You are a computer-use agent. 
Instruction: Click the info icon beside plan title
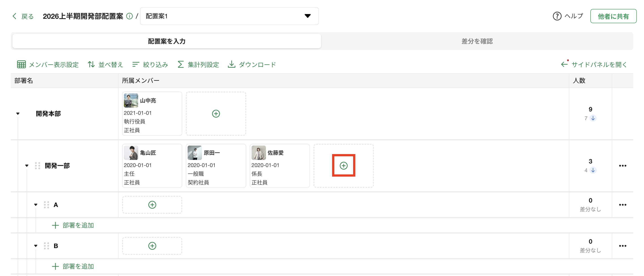click(129, 16)
